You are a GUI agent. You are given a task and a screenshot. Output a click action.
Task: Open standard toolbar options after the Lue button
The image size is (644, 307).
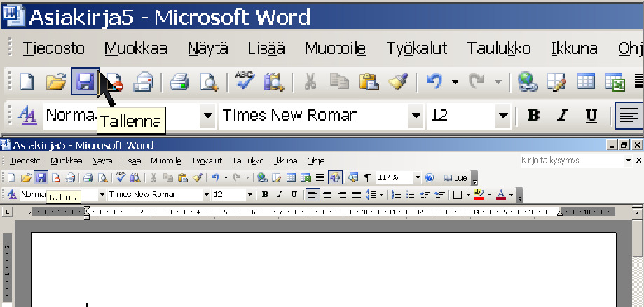click(474, 178)
